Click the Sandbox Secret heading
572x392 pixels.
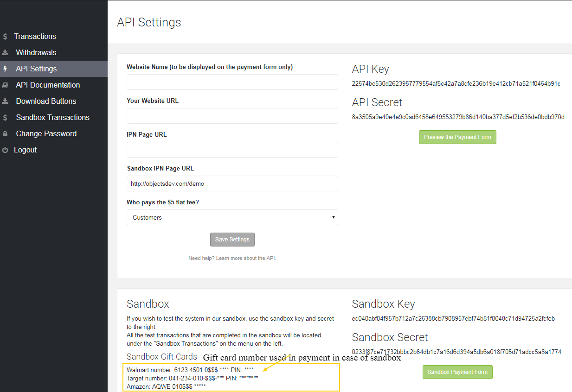[390, 337]
